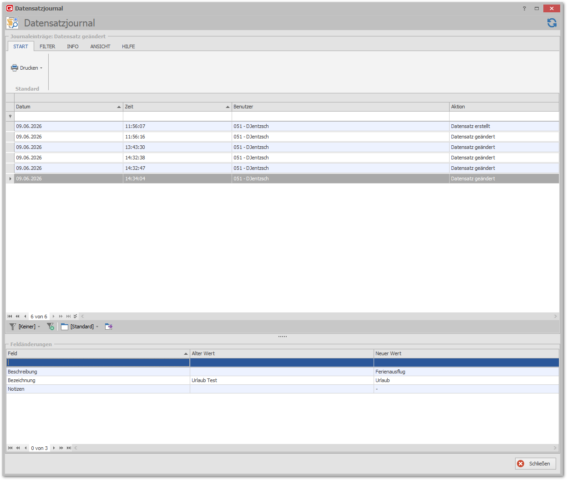Sort by the Datum column header
The height and width of the screenshot is (480, 567).
coord(68,107)
